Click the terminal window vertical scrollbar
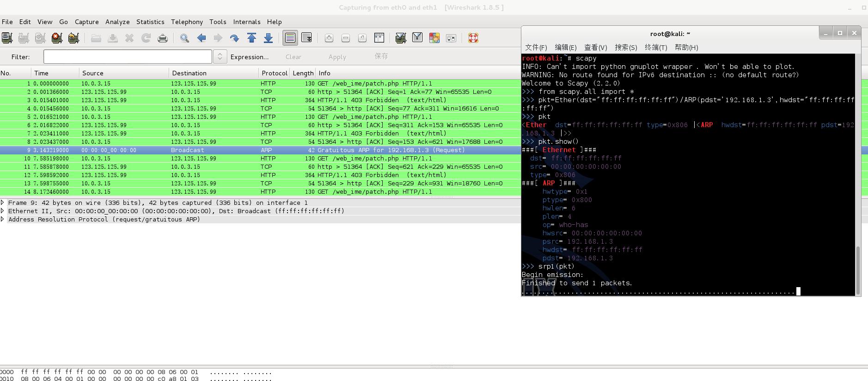Screen dimensions: 868x381 pyautogui.click(x=858, y=268)
